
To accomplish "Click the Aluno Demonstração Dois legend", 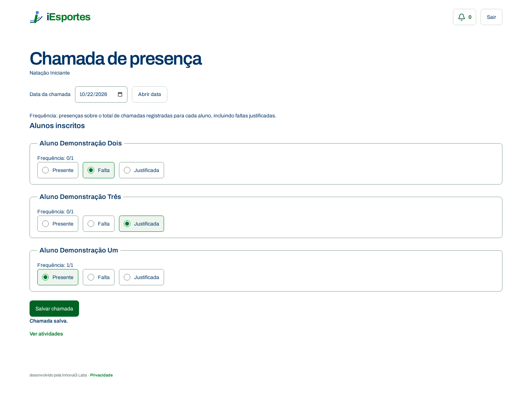I will click(81, 143).
